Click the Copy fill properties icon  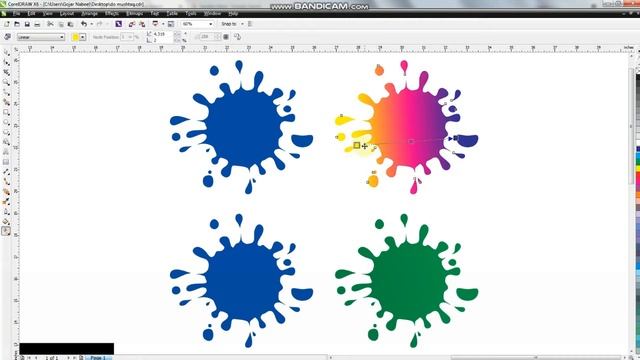[x=238, y=37]
